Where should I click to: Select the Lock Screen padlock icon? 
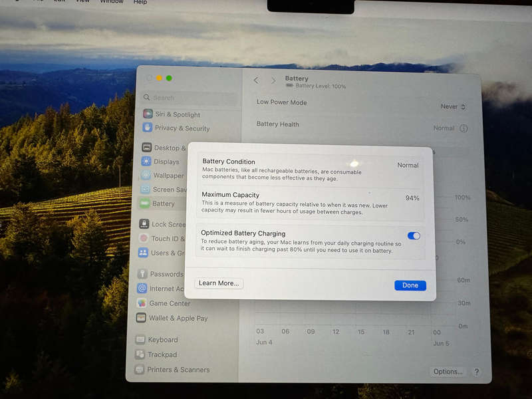pos(144,223)
